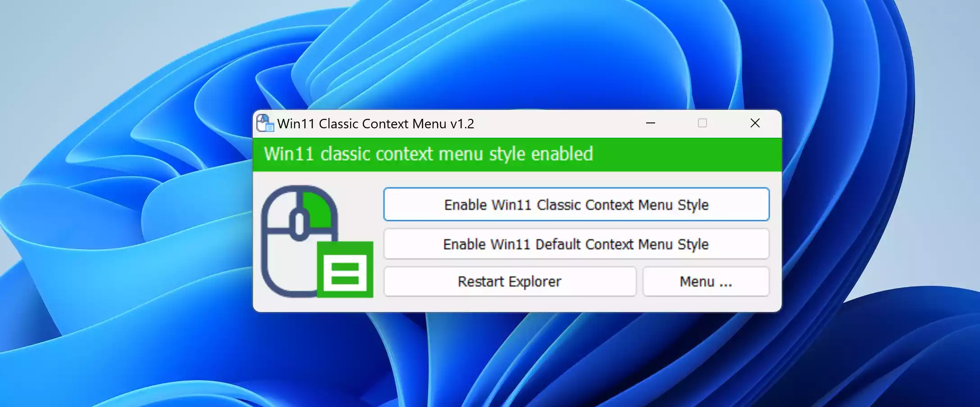Image resolution: width=980 pixels, height=407 pixels.
Task: Click the green status banner
Action: point(676,154)
